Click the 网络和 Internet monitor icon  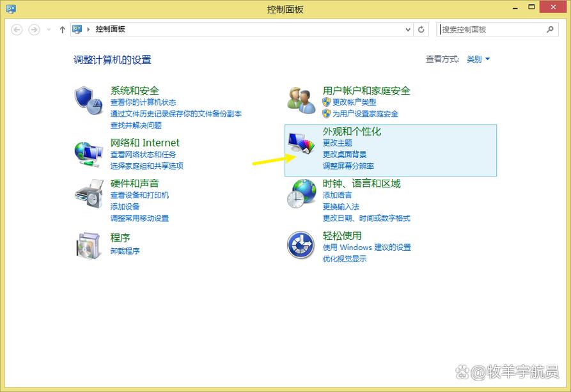(88, 152)
